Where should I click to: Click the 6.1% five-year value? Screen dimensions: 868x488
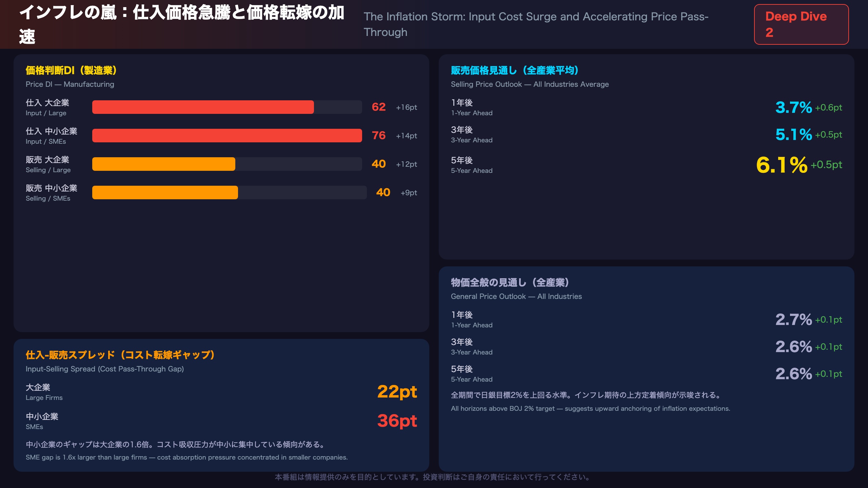pos(782,165)
